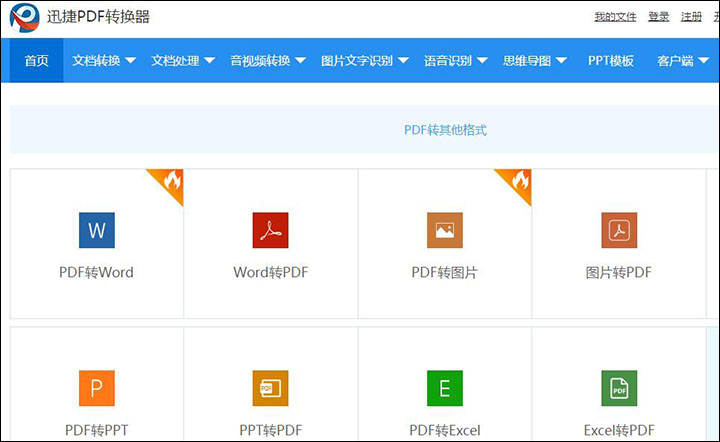Screen dimensions: 720x442
Task: Open the PDF转PPT orange P icon
Action: tap(97, 388)
